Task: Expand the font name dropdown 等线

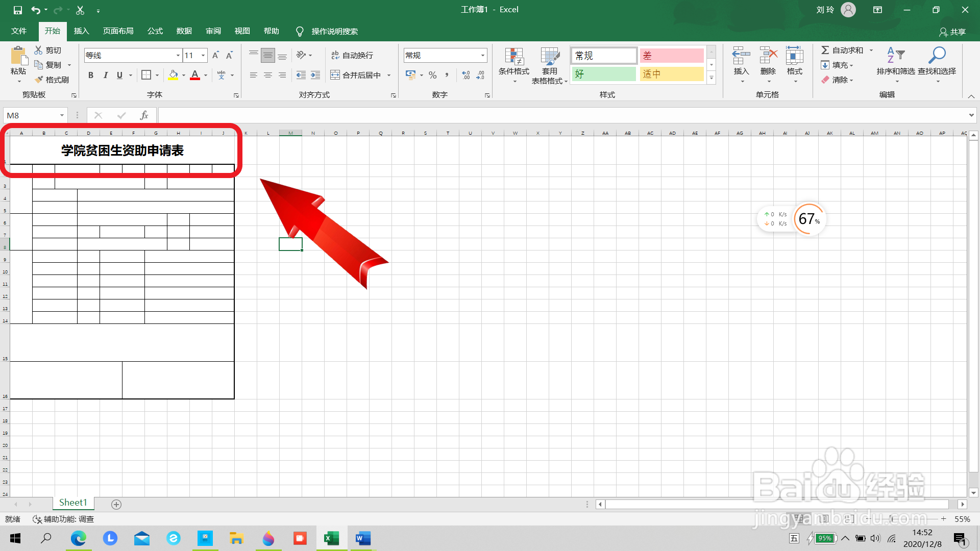Action: (178, 55)
